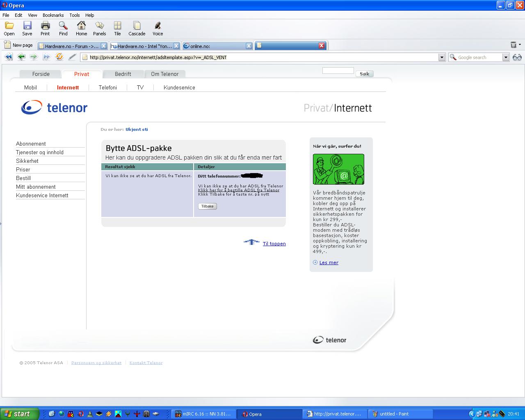Screen dimensions: 525x420
Task: Click the binoculars glasses icon near search
Action: [517, 57]
